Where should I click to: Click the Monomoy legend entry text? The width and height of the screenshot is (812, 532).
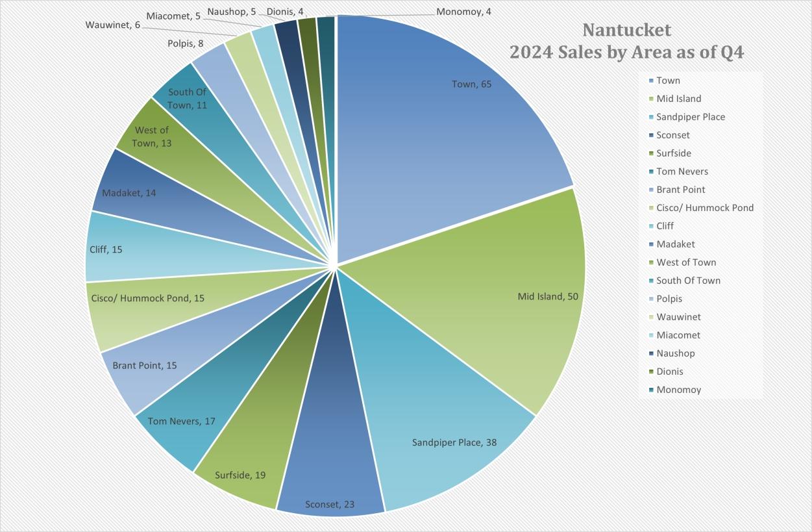(x=679, y=390)
